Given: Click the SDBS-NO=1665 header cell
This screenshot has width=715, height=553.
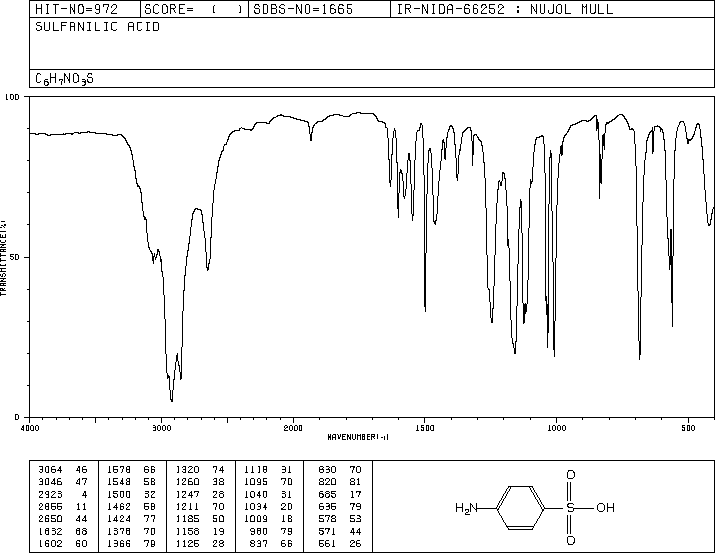Looking at the screenshot, I should [319, 9].
